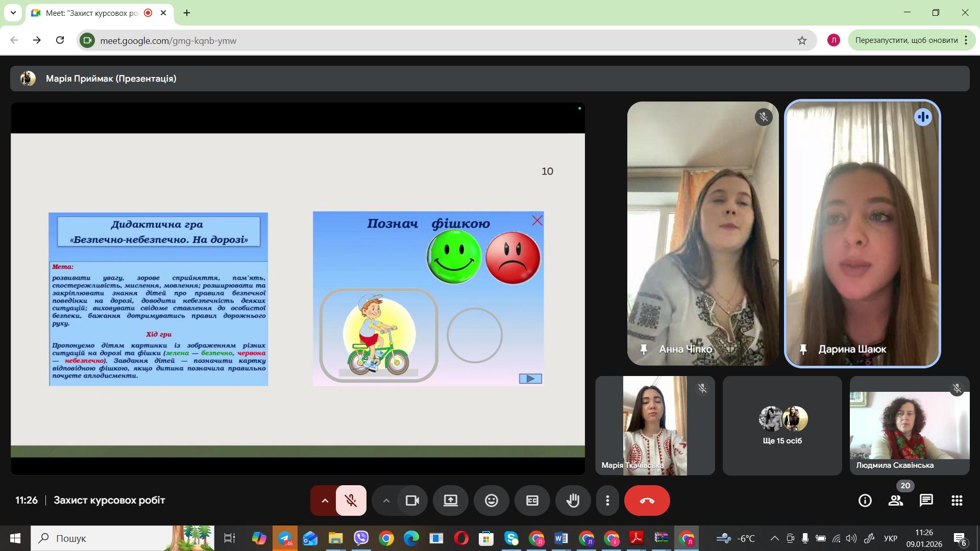Open the more options three-dot menu
Screen dimensions: 980x551
(x=607, y=500)
